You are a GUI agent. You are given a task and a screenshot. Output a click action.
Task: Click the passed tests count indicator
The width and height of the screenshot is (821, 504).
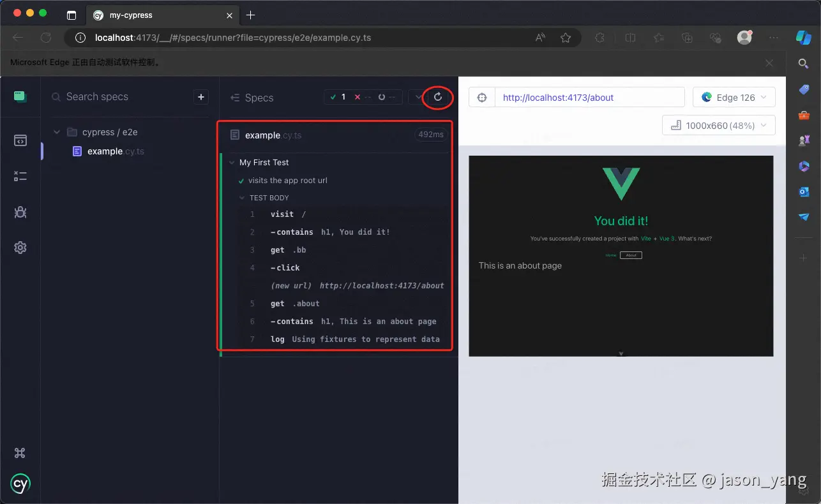pos(338,97)
